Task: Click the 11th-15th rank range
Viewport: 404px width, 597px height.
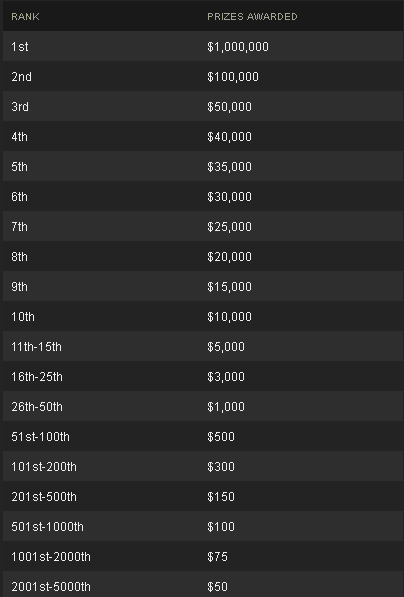Action: click(x=36, y=347)
